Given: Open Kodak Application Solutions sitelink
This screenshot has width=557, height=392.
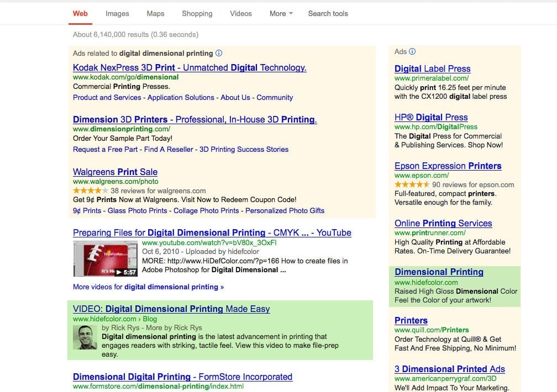Looking at the screenshot, I should (181, 97).
